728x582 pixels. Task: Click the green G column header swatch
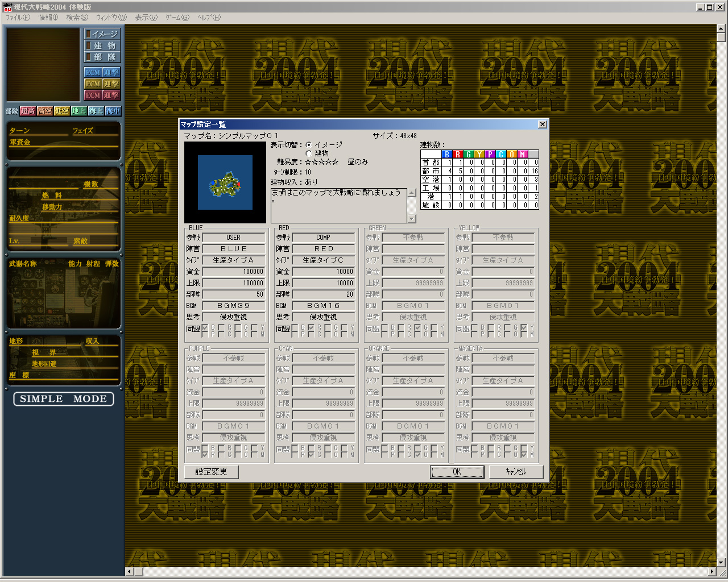(x=468, y=154)
